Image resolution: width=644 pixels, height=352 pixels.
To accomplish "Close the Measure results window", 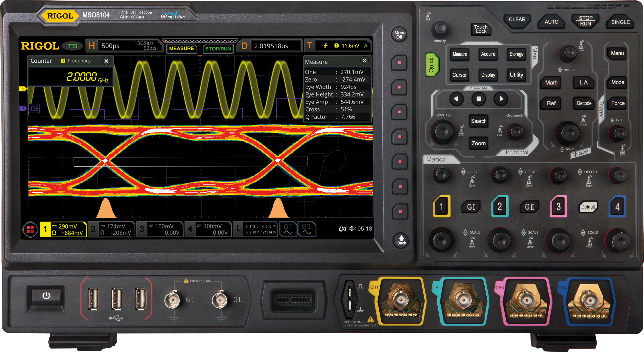I will click(365, 61).
